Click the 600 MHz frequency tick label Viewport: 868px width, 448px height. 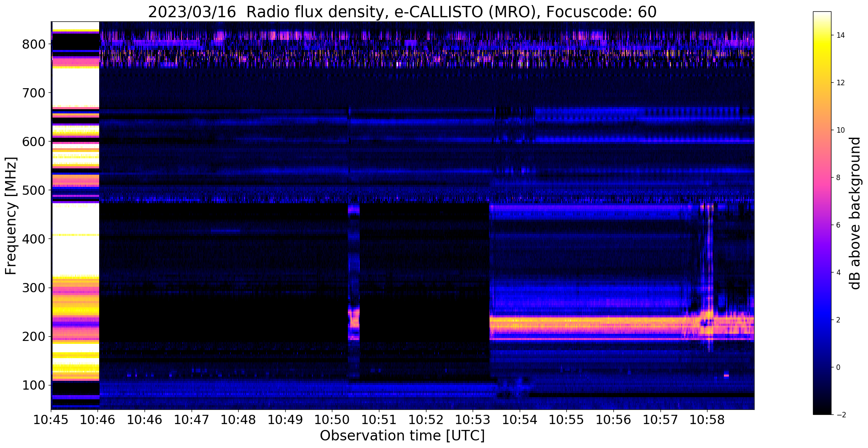34,141
